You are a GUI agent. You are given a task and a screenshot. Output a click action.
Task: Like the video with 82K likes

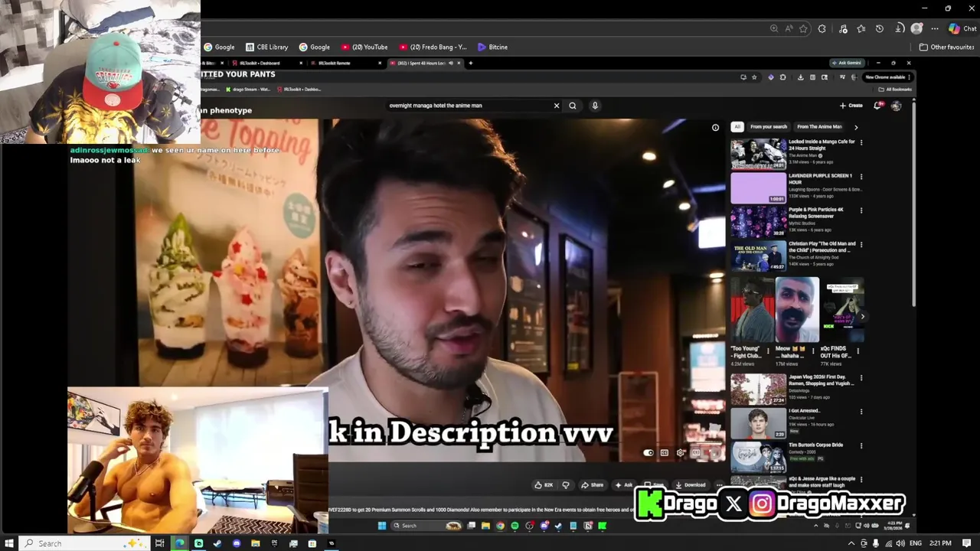pos(544,485)
